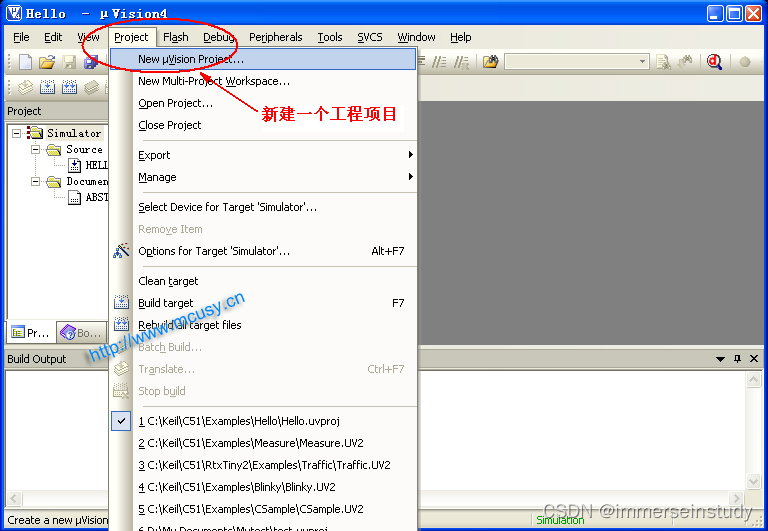Switch to the Books (Bo...) tab
768x531 pixels.
click(81, 333)
